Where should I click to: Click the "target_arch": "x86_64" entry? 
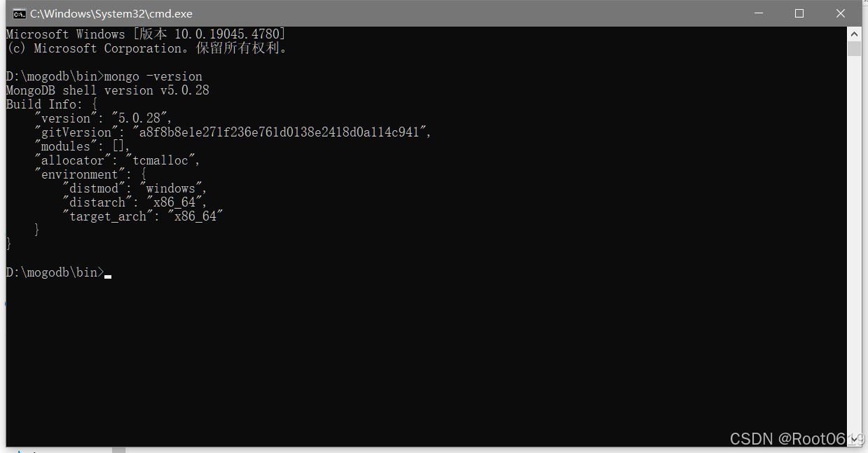(x=142, y=216)
